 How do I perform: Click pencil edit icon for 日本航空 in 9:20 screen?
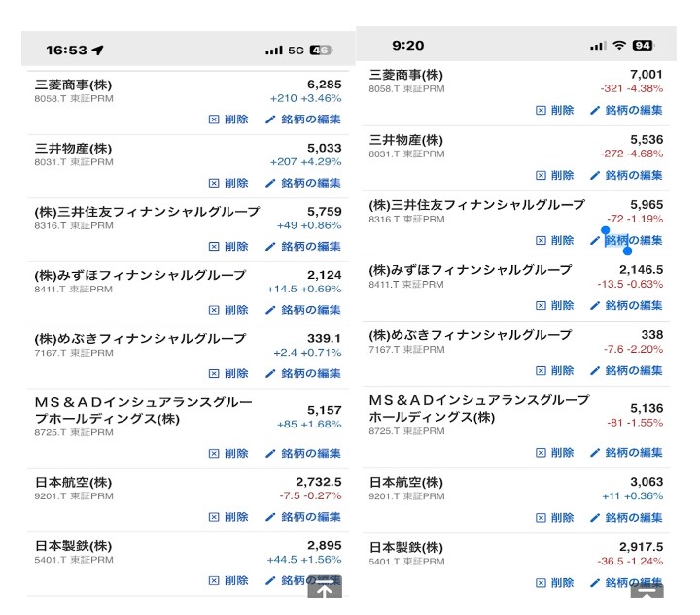595,518
